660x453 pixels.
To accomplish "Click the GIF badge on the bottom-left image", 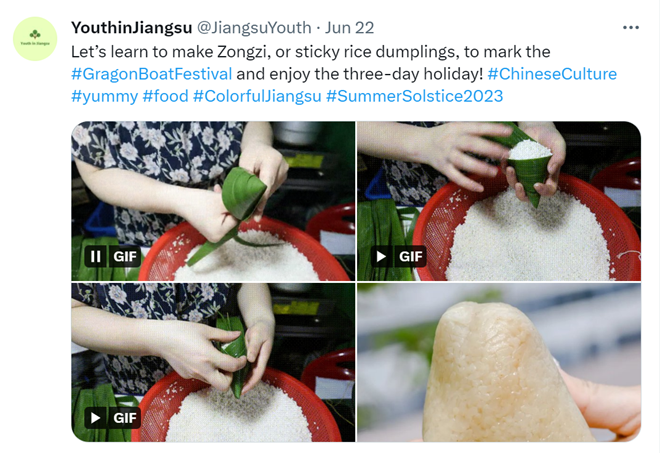I will pos(125,418).
